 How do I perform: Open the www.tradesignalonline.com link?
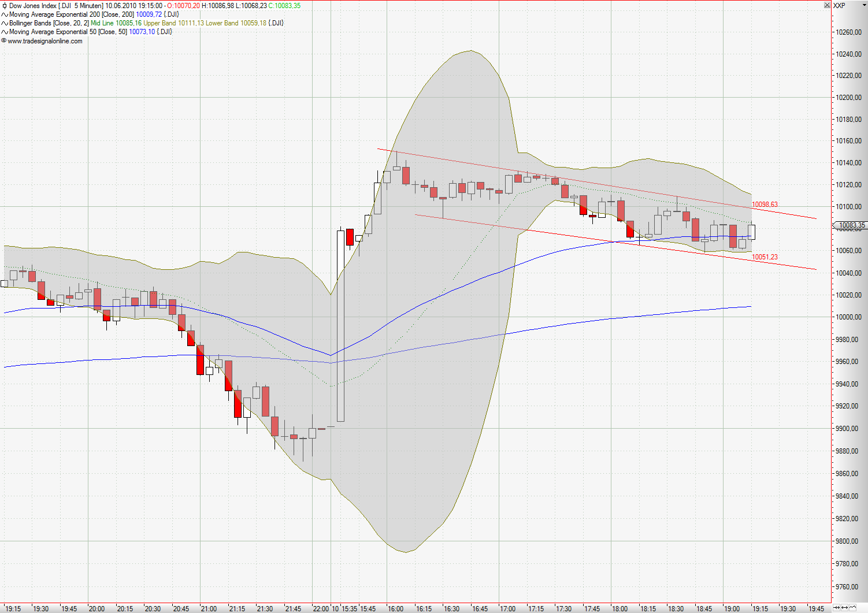(45, 41)
